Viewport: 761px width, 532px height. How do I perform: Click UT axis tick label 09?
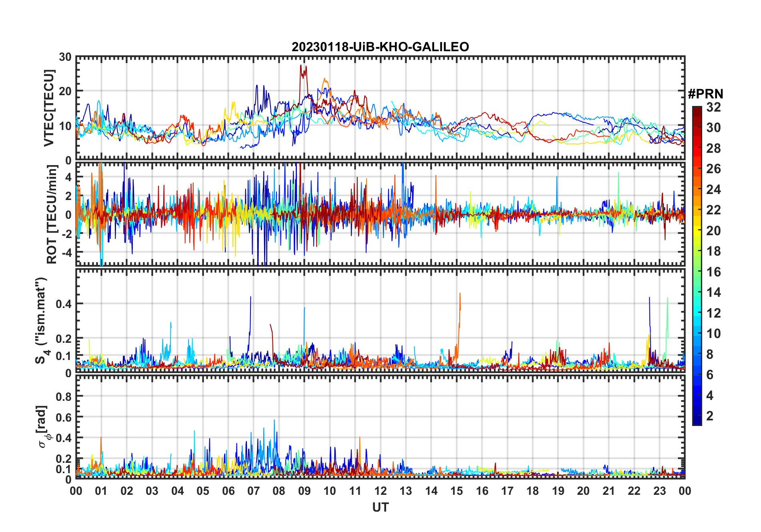click(304, 491)
